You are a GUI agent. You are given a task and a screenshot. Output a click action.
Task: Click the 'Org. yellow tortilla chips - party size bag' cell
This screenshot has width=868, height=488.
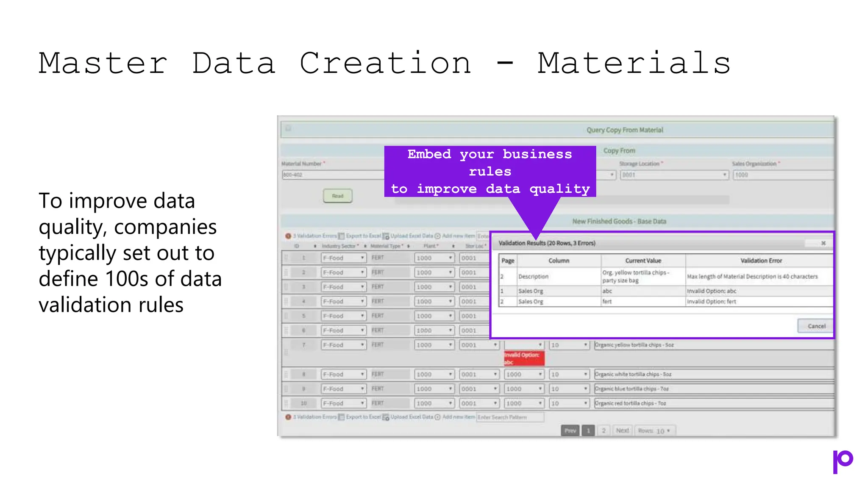click(643, 277)
